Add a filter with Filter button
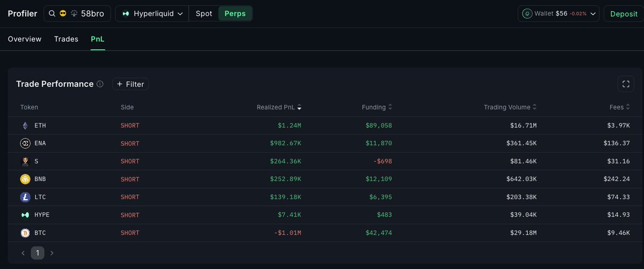The image size is (644, 269). [130, 84]
